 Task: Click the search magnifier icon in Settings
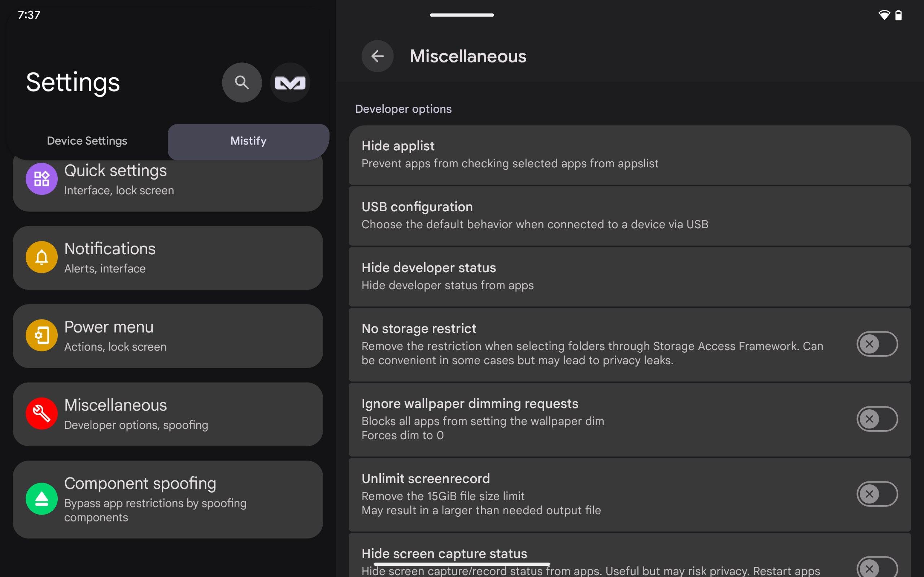(x=242, y=83)
